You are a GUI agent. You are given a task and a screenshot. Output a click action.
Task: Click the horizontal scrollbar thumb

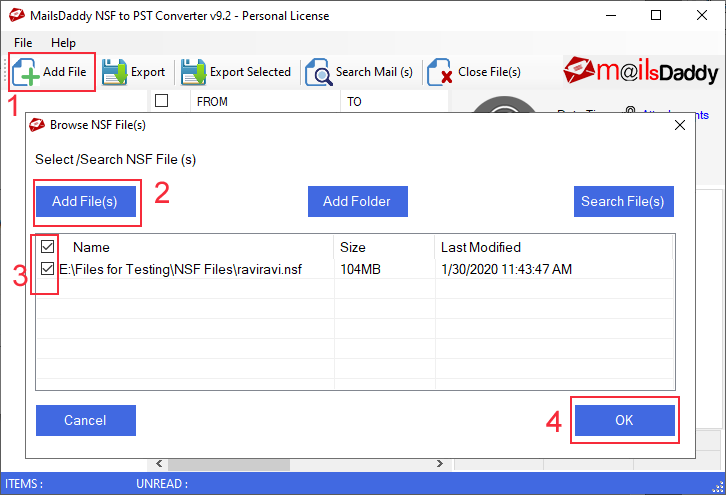(x=229, y=464)
